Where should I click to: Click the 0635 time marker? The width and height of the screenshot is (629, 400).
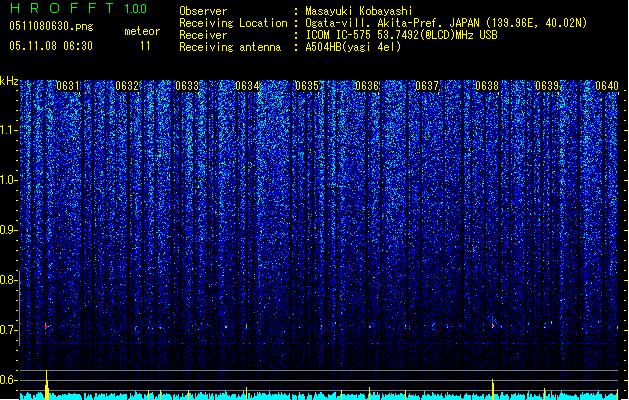tap(307, 86)
